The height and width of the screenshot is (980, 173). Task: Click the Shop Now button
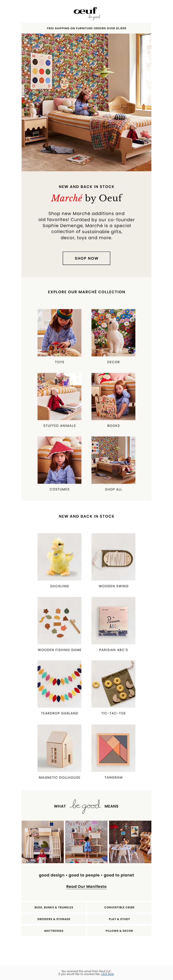tap(86, 258)
